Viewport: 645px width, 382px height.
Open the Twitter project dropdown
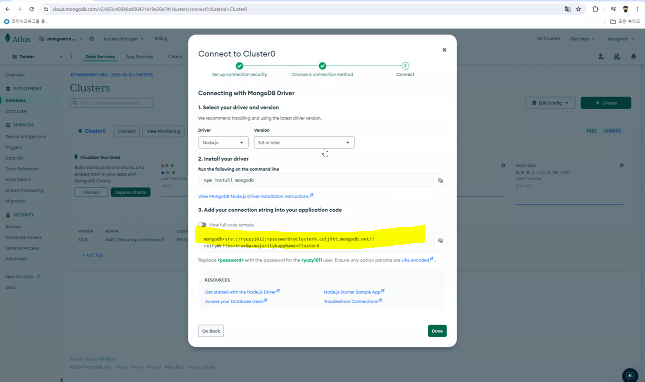[37, 56]
